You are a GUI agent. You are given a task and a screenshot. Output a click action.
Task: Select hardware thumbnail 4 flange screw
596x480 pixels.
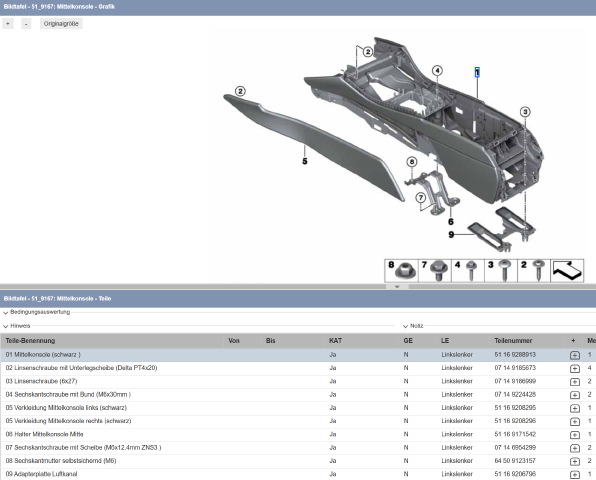pos(468,271)
